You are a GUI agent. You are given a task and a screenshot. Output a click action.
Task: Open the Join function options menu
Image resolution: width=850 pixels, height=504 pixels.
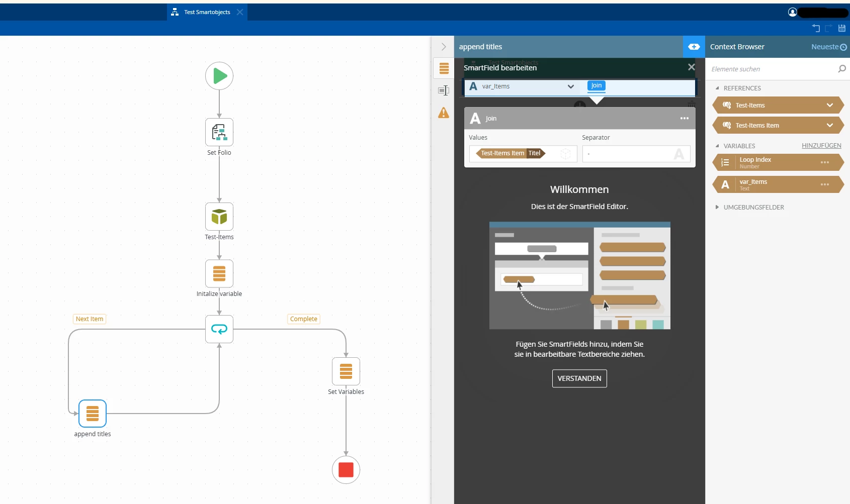click(x=685, y=119)
